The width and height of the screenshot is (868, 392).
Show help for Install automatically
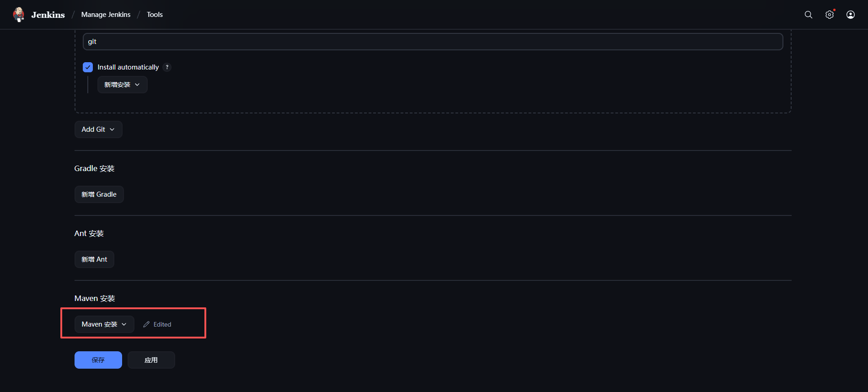167,67
